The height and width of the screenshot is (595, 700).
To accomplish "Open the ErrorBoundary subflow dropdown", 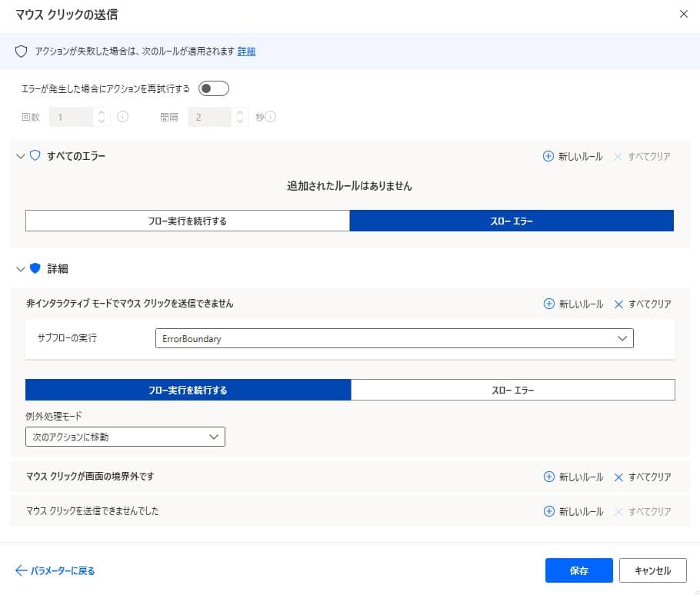I will (394, 338).
